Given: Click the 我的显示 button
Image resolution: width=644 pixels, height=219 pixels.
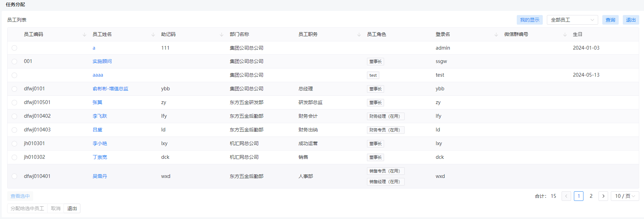Looking at the screenshot, I should pos(530,20).
